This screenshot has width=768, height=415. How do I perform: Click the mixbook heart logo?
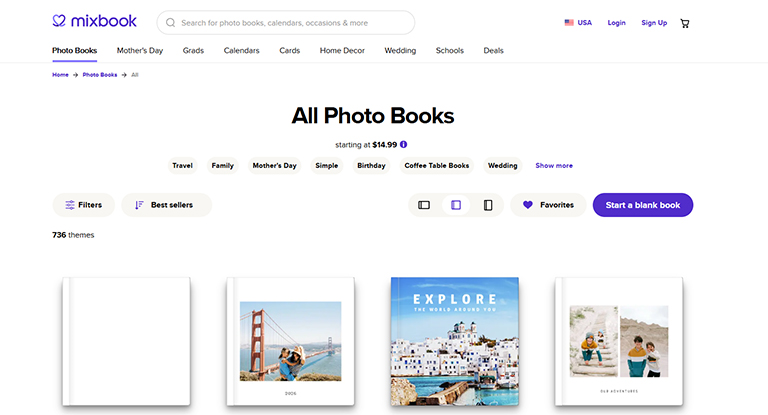pos(59,21)
